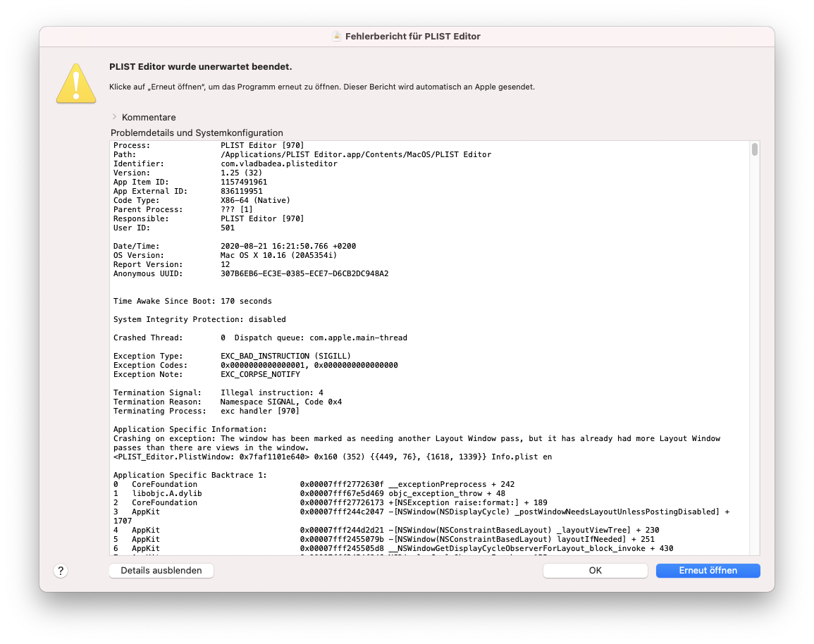
Task: Click the 'Report Version: 12' line
Action: (x=171, y=265)
